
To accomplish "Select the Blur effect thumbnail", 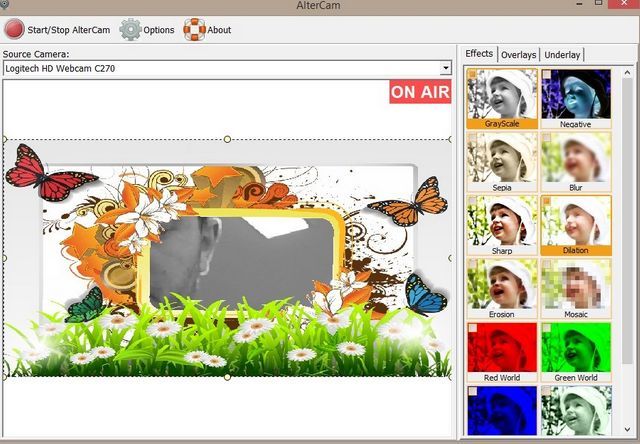I will coord(576,162).
